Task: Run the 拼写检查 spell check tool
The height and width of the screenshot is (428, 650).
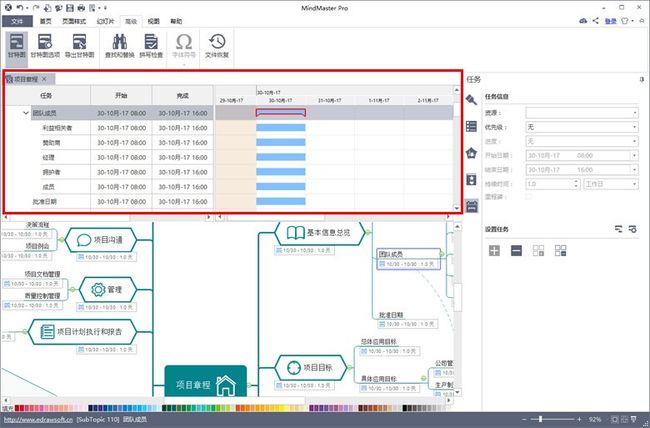Action: tap(151, 46)
